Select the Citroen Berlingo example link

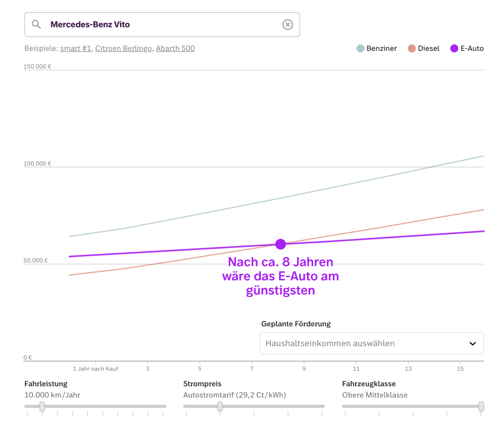pos(123,48)
